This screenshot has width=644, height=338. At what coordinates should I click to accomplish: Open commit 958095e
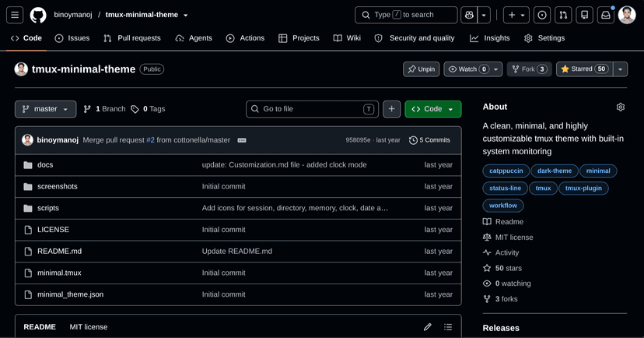pos(358,140)
